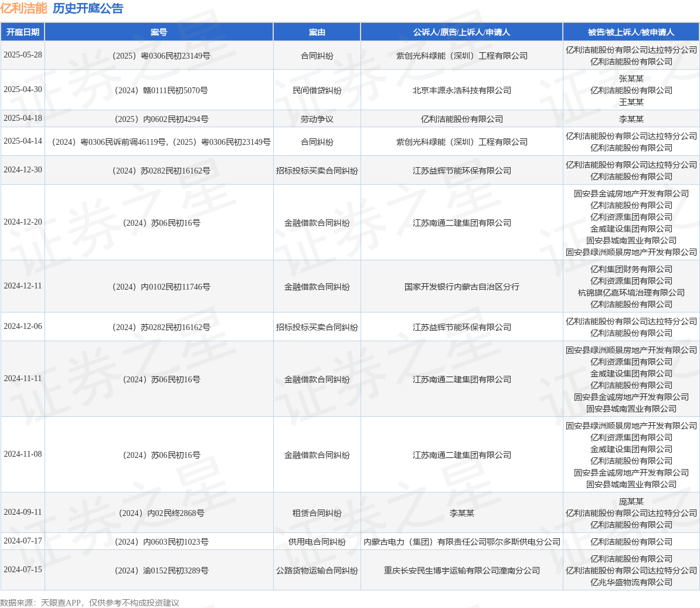Click the 租赁合同纠纷 cause cell

point(317,513)
